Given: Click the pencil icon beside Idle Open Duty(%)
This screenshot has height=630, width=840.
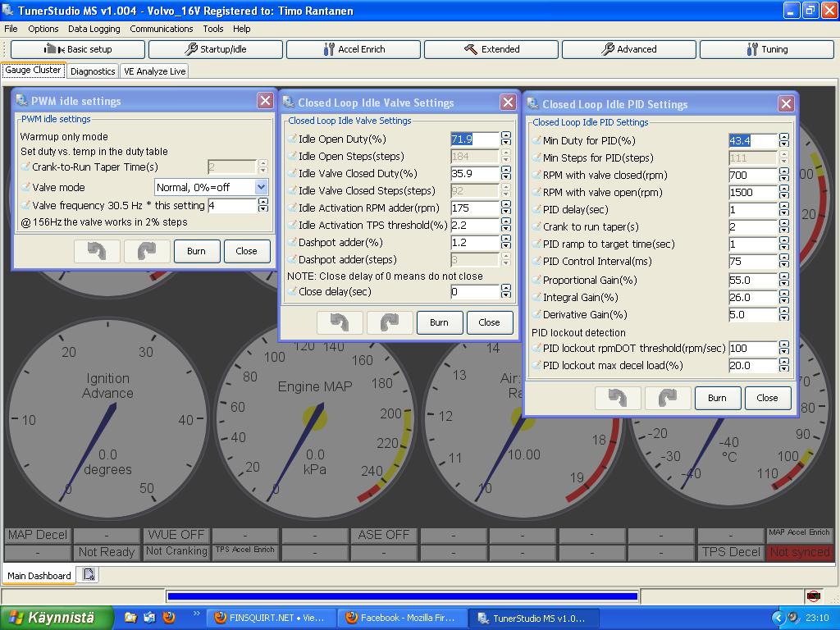Looking at the screenshot, I should click(292, 139).
